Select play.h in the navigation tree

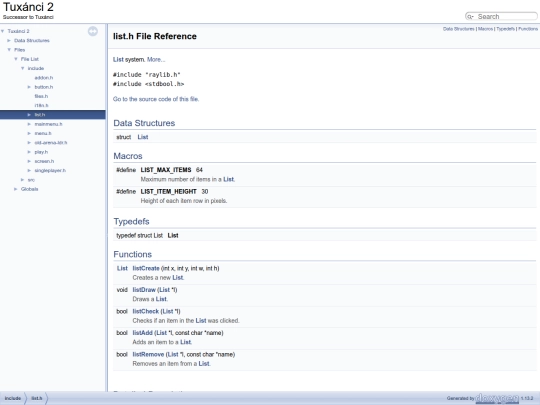41,152
